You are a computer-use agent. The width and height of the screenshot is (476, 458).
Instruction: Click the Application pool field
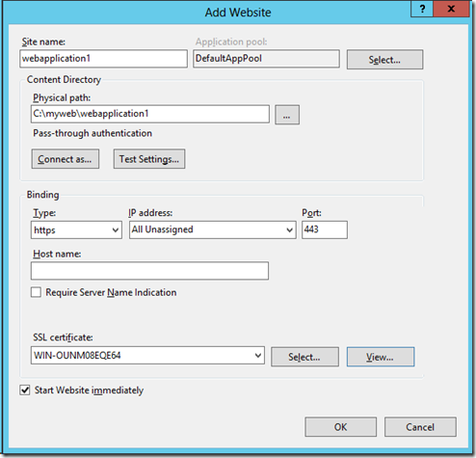(266, 59)
